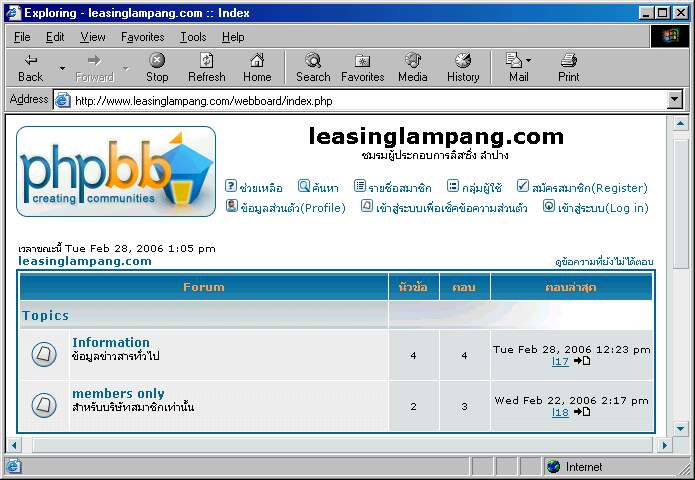Open the address bar URL dropdown
Screen dimensions: 695x480
[x=674, y=100]
